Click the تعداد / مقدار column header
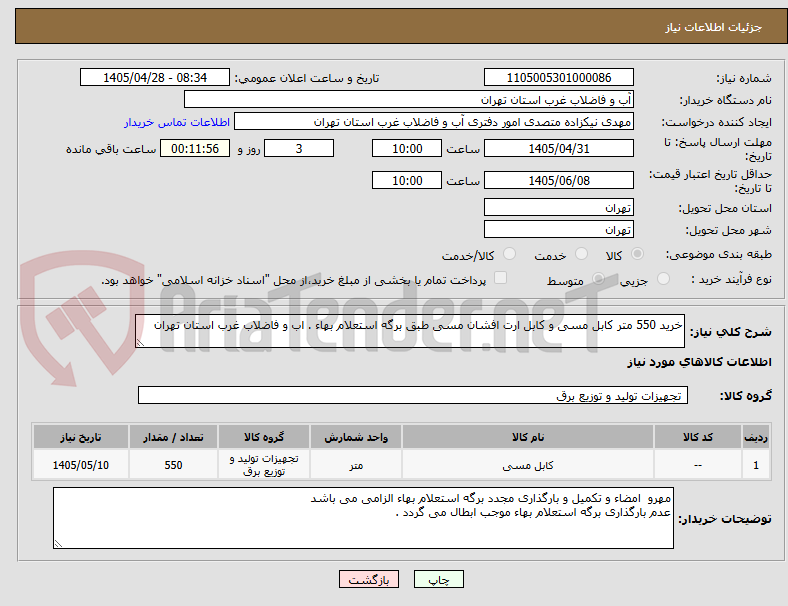This screenshot has width=788, height=606. coord(173,437)
